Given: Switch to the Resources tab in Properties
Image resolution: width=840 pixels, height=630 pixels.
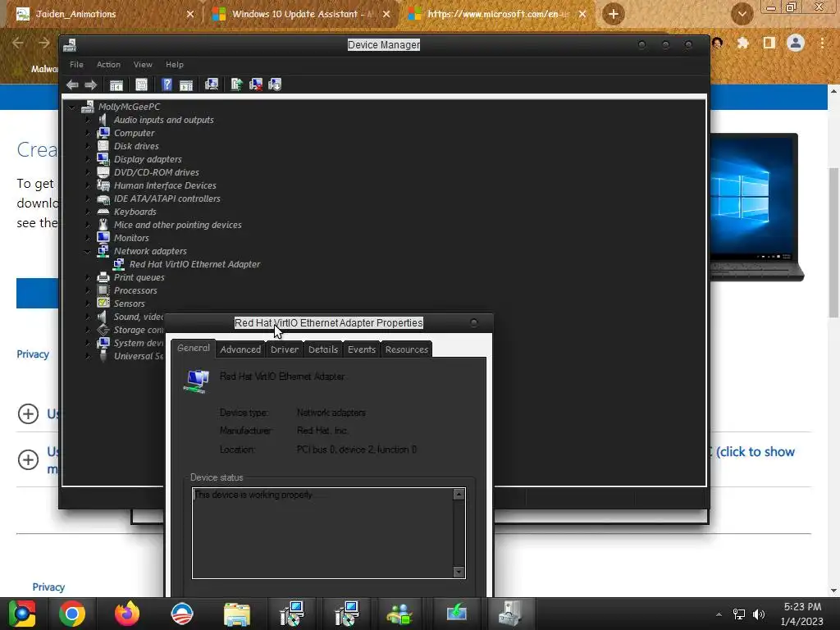Looking at the screenshot, I should pyautogui.click(x=407, y=349).
